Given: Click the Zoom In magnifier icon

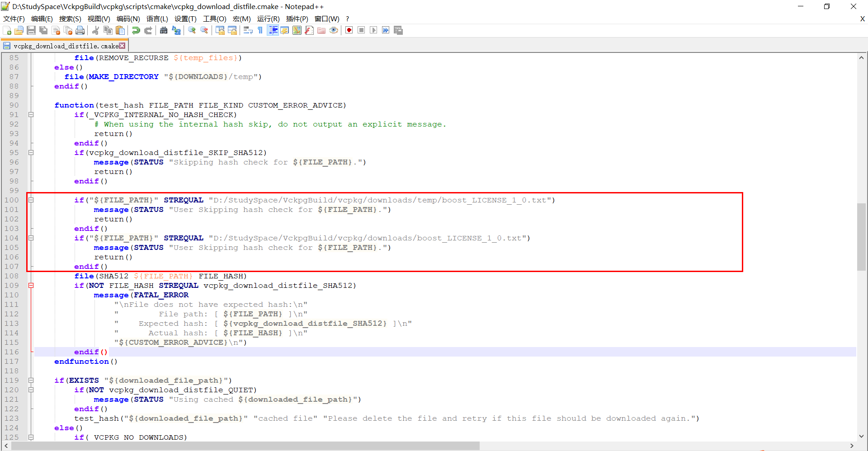Looking at the screenshot, I should (x=192, y=30).
